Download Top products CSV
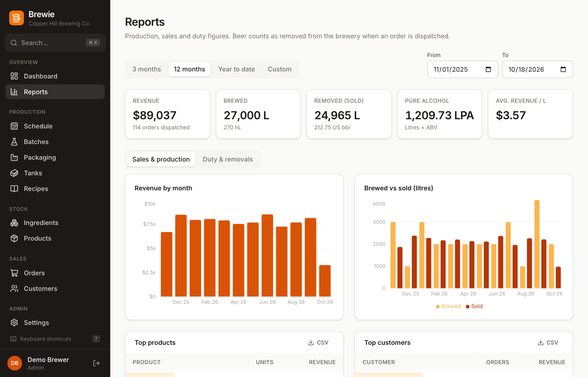 pos(318,342)
